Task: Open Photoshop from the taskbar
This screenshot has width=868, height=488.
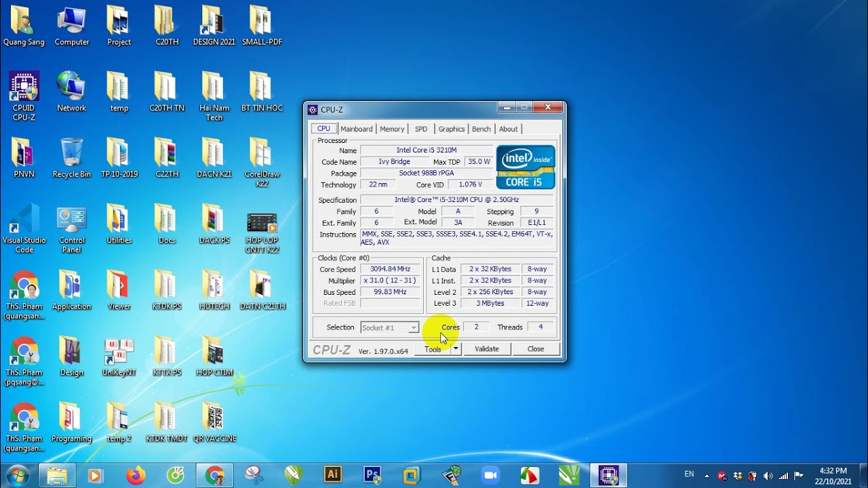Action: pyautogui.click(x=372, y=475)
